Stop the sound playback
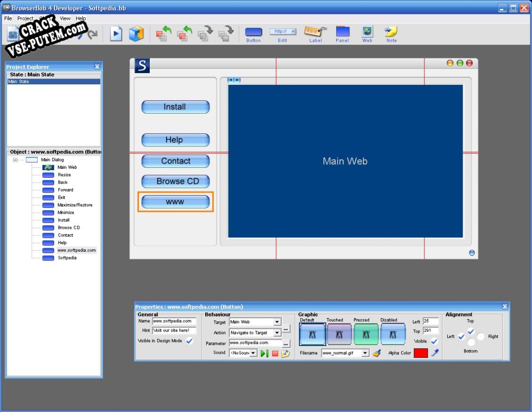532x412 pixels. pyautogui.click(x=275, y=353)
